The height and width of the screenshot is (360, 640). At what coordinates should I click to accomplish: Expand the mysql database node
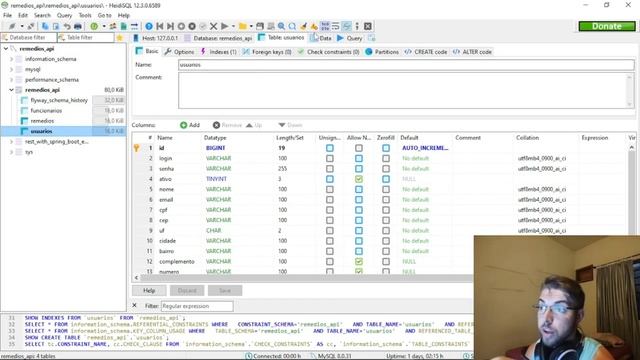(11, 69)
